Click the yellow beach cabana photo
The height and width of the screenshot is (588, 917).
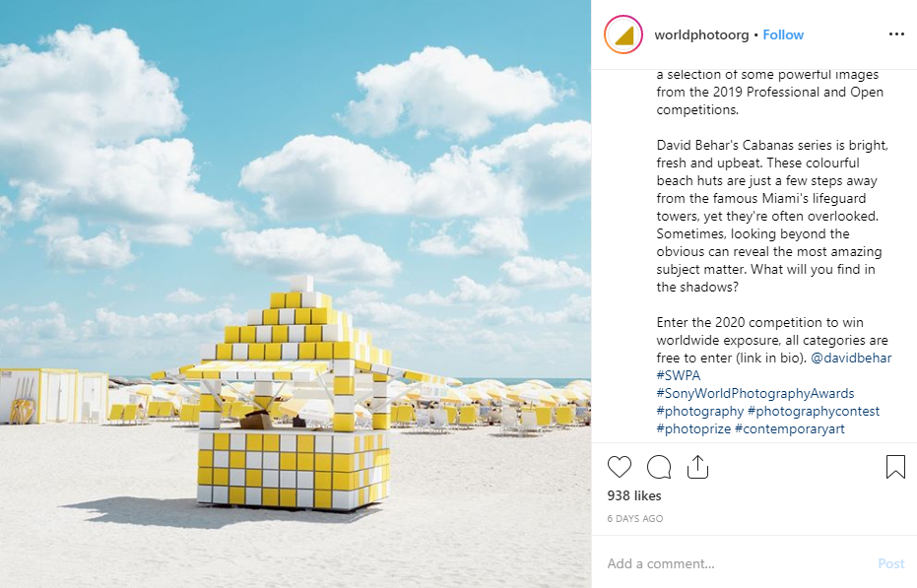[295, 294]
